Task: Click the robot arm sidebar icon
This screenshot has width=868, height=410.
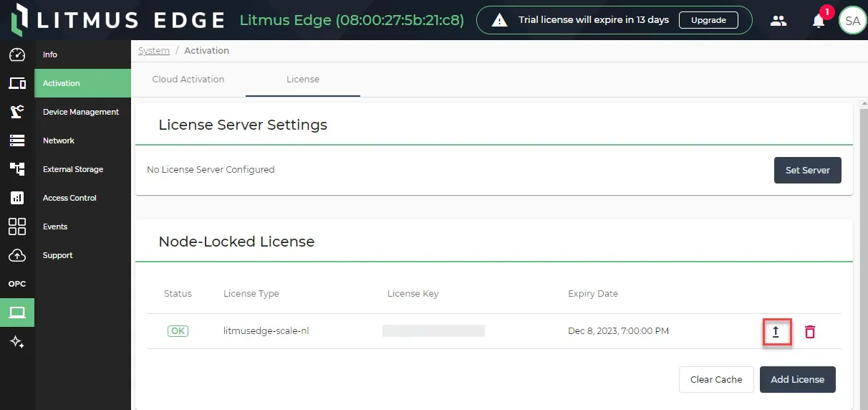Action: tap(17, 112)
